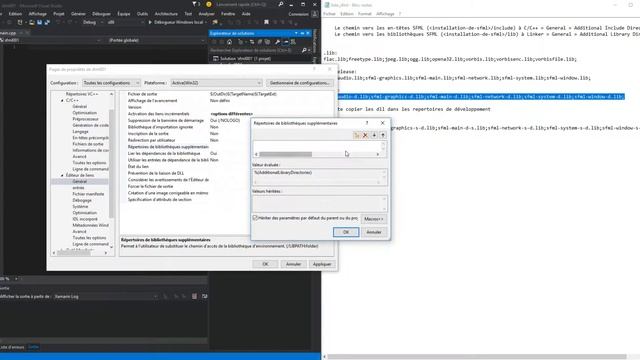Click the Solution Explorer search field
This screenshot has width=640, height=360.
tap(255, 50)
